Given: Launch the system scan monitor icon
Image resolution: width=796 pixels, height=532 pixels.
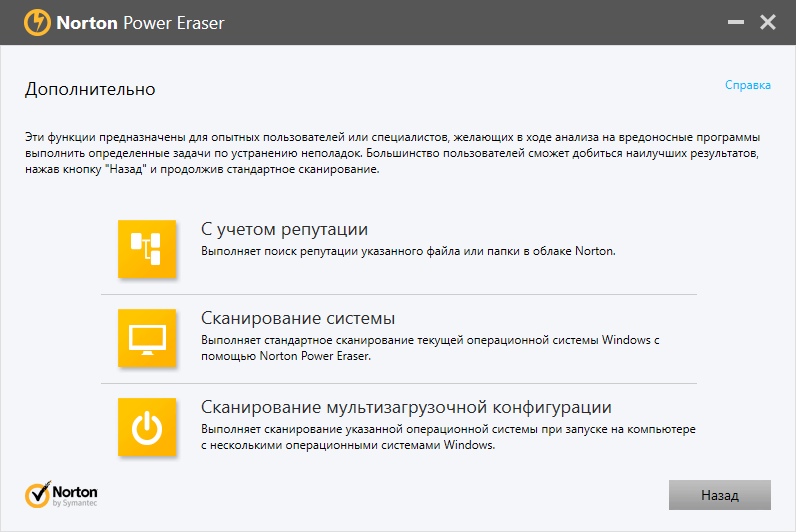Looking at the screenshot, I should (147, 338).
